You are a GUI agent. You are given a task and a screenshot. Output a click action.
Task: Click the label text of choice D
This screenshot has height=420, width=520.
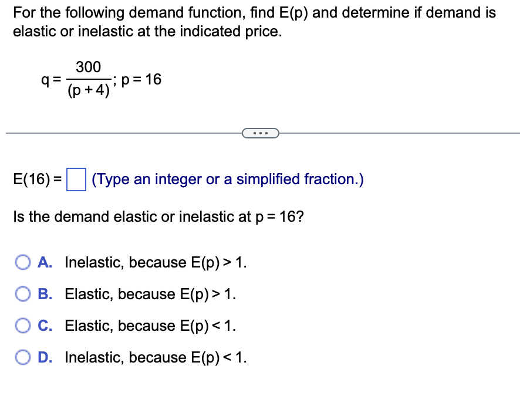(x=156, y=357)
